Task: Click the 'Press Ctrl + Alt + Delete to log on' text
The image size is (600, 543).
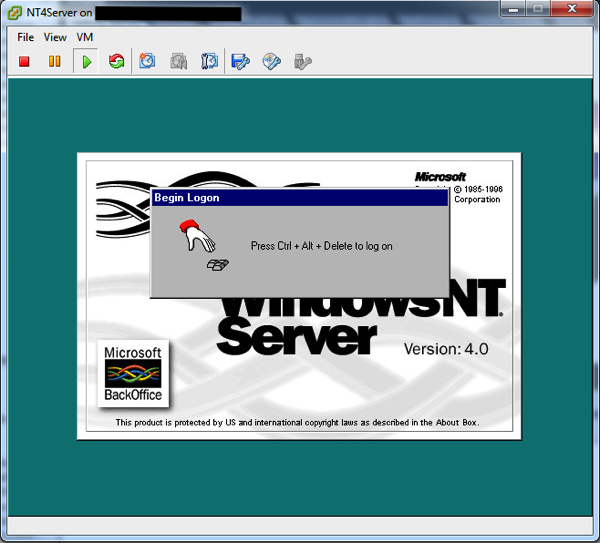Action: click(321, 246)
